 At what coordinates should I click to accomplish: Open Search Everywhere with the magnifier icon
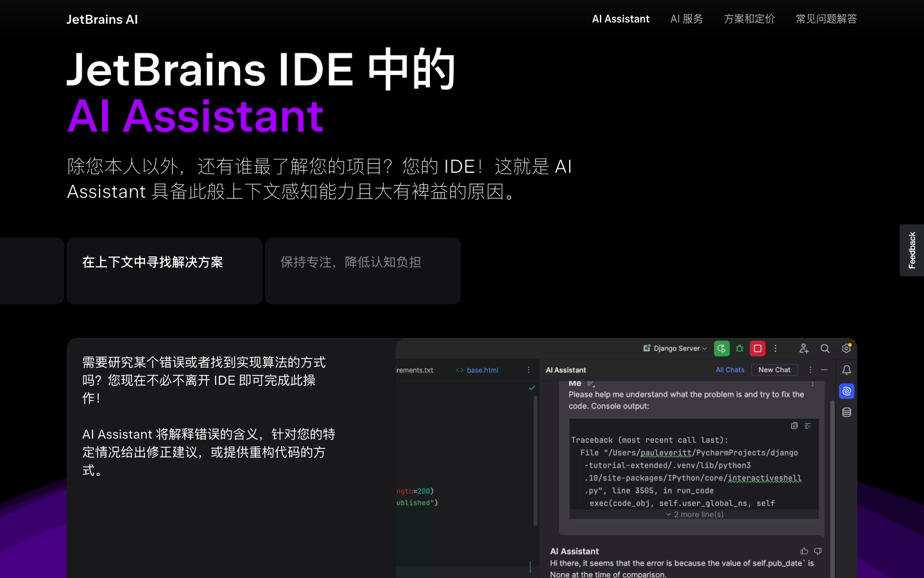(825, 348)
